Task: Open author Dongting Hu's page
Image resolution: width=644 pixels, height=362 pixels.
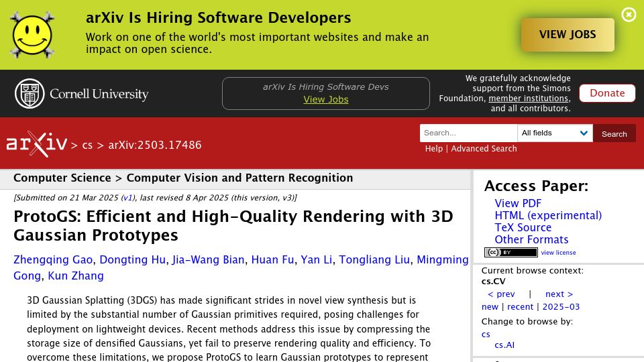Action: coord(132,259)
